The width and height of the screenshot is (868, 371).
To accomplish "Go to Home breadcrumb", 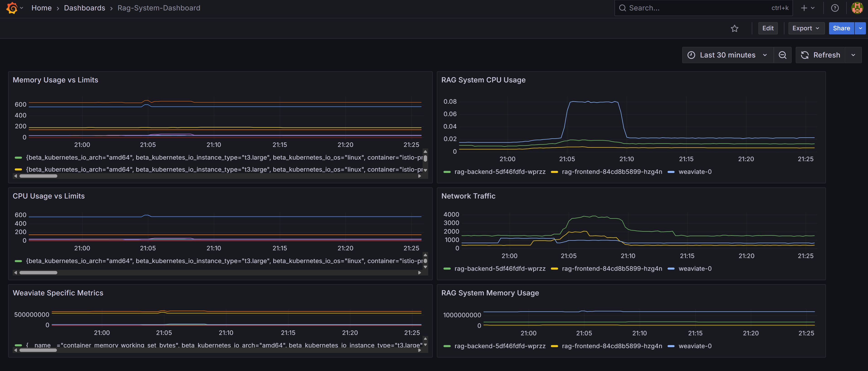I will point(41,8).
